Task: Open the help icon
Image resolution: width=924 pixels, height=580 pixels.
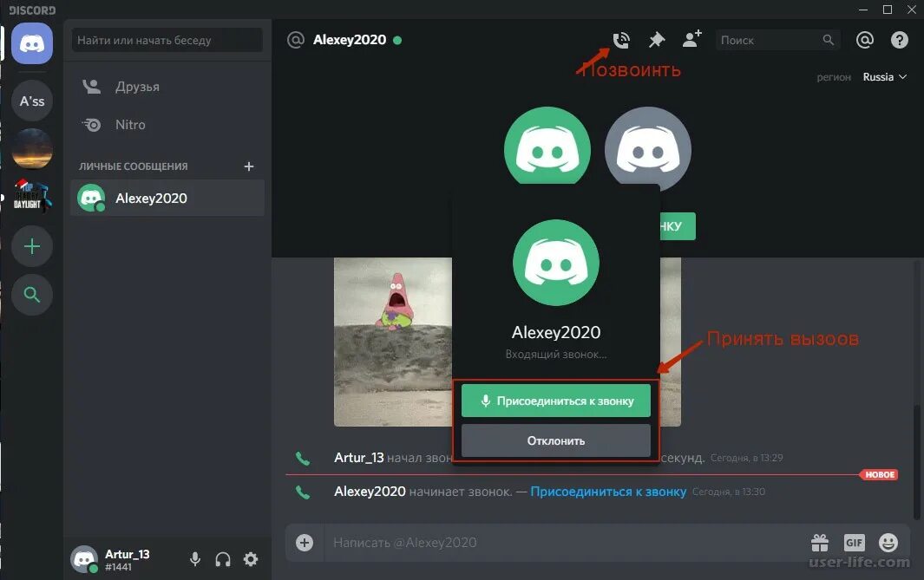Action: [899, 40]
